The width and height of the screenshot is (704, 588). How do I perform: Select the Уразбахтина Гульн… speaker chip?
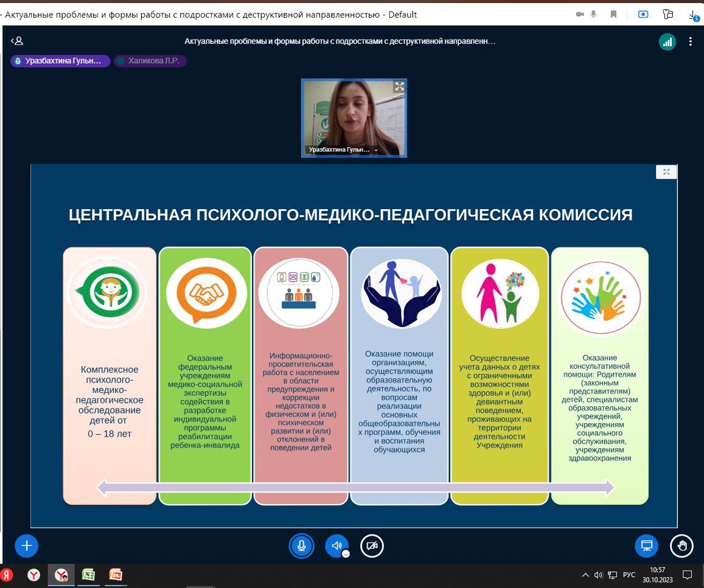pyautogui.click(x=60, y=61)
